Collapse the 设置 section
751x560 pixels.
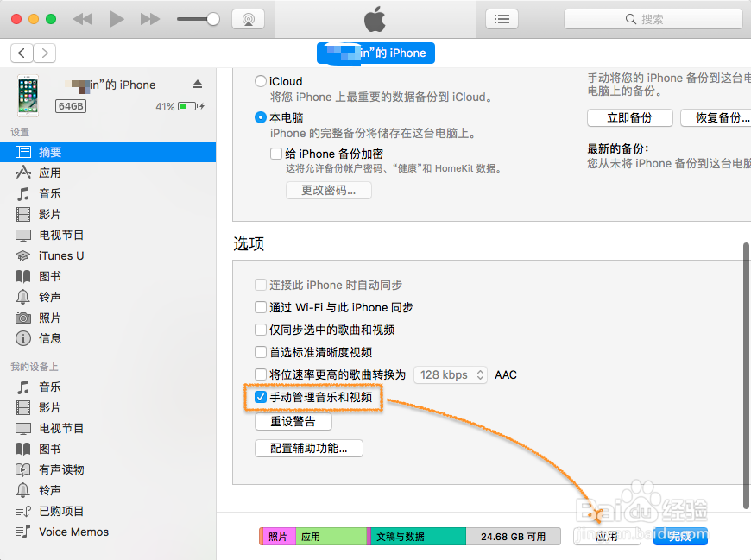(22, 131)
